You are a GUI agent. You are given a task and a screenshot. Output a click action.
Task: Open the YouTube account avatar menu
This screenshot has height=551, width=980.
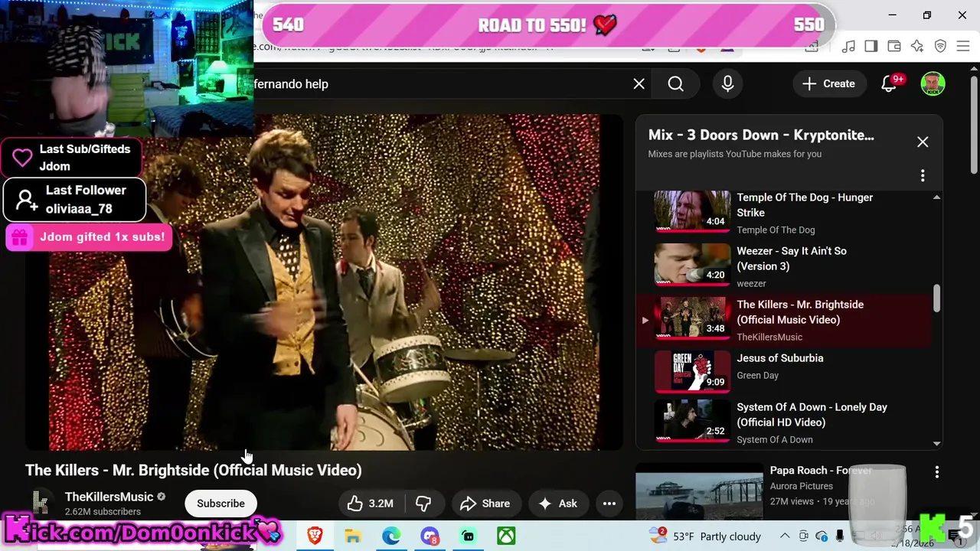pyautogui.click(x=933, y=84)
